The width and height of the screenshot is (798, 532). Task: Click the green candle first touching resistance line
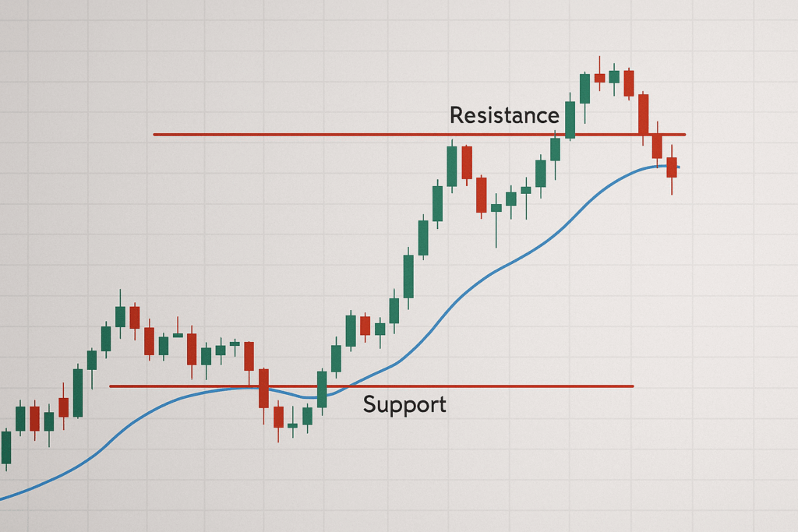[x=452, y=166]
